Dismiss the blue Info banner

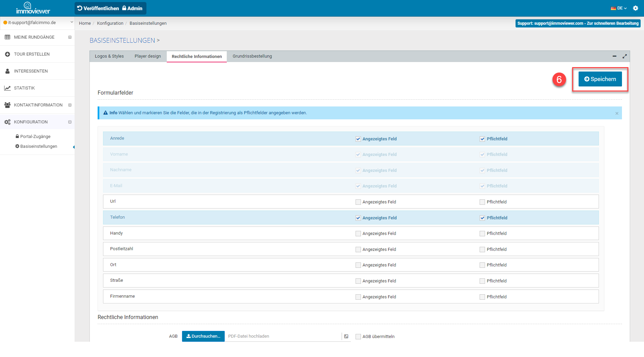(617, 114)
